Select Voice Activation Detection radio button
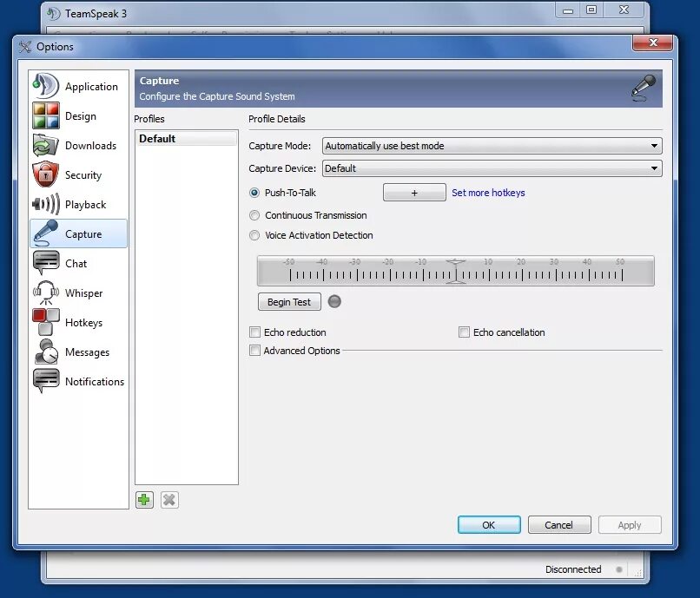This screenshot has height=598, width=700. pyautogui.click(x=254, y=235)
